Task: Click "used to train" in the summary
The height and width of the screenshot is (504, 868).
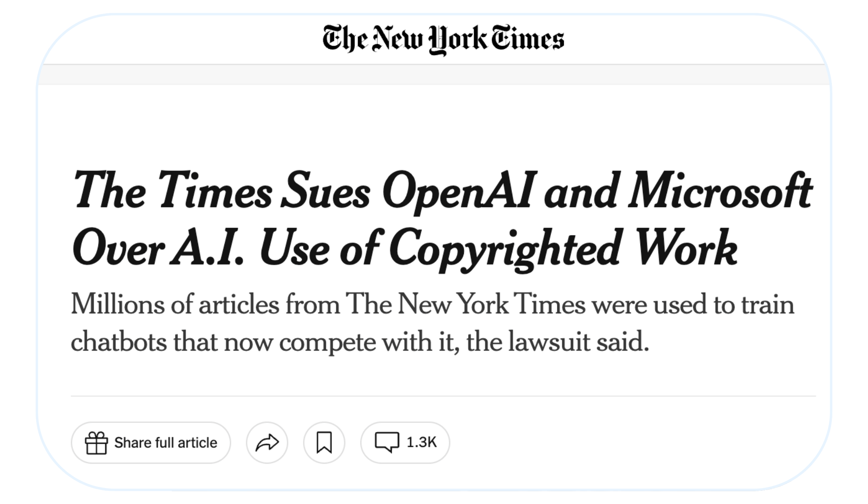Action: [x=724, y=305]
